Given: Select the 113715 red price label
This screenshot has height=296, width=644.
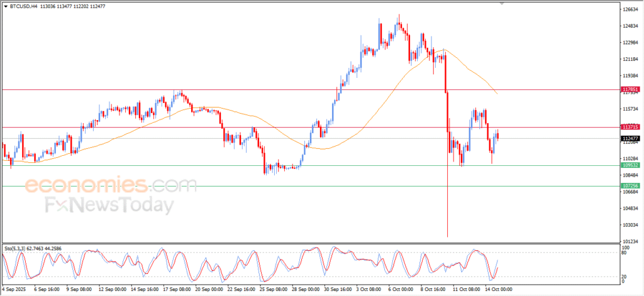Looking at the screenshot, I should 630,128.
